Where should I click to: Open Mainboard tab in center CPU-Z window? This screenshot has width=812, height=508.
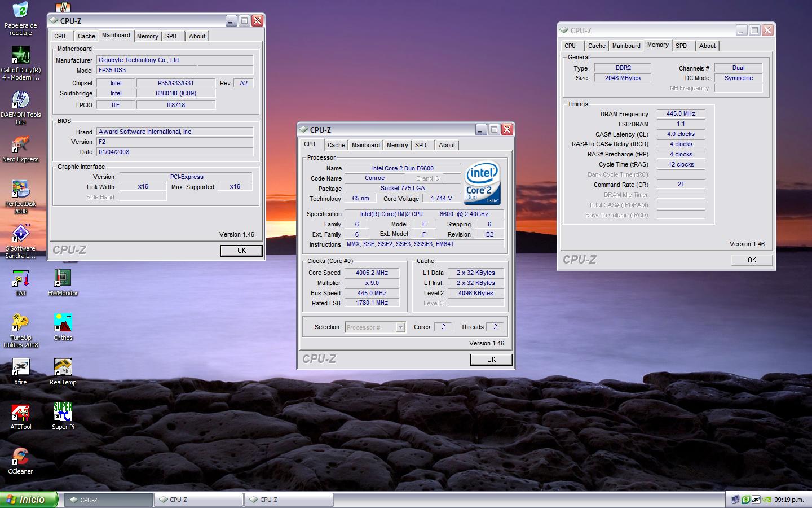click(x=365, y=145)
